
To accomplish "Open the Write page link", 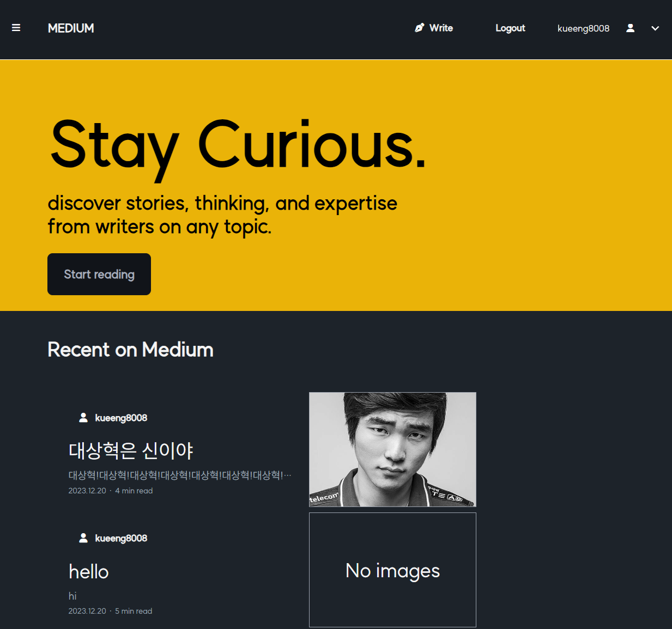I will pyautogui.click(x=441, y=28).
